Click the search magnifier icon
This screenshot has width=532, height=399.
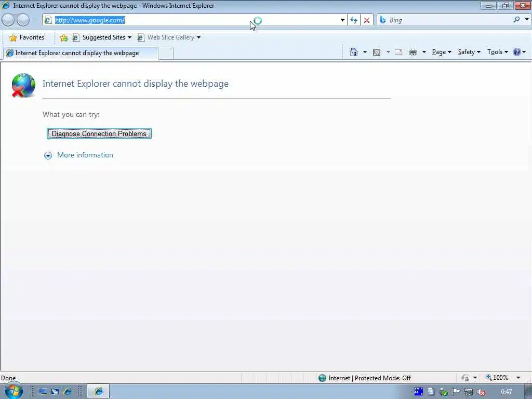coord(516,20)
